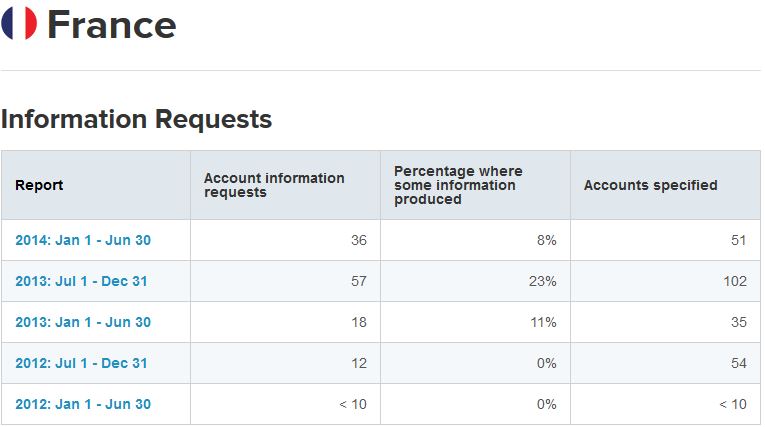Open the 2013: Jul 1 - Dec 31 report

click(x=81, y=281)
